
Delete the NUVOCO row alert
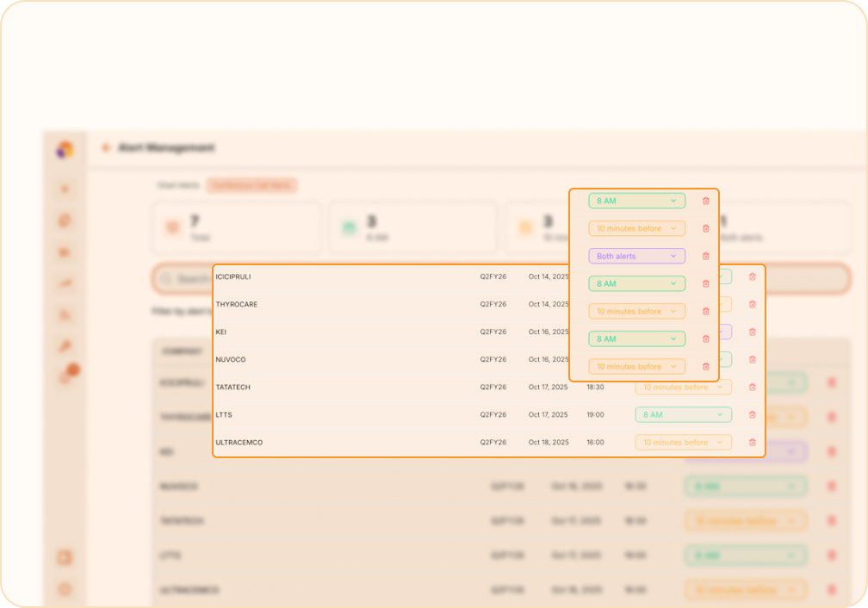click(x=752, y=359)
